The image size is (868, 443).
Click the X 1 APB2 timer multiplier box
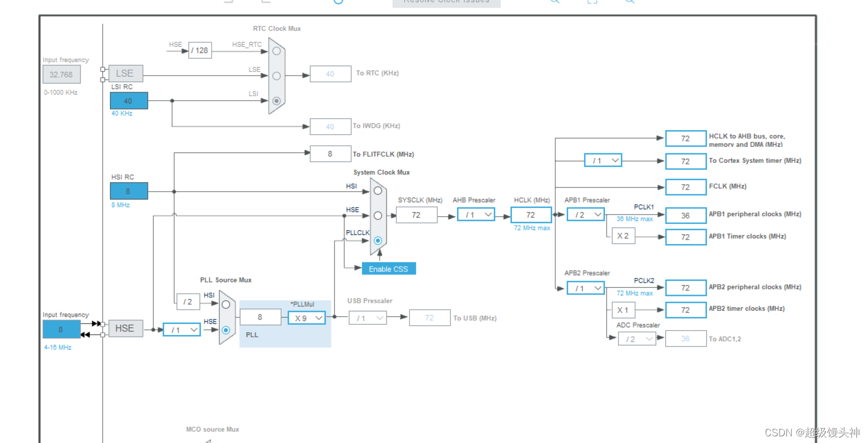[x=623, y=310]
